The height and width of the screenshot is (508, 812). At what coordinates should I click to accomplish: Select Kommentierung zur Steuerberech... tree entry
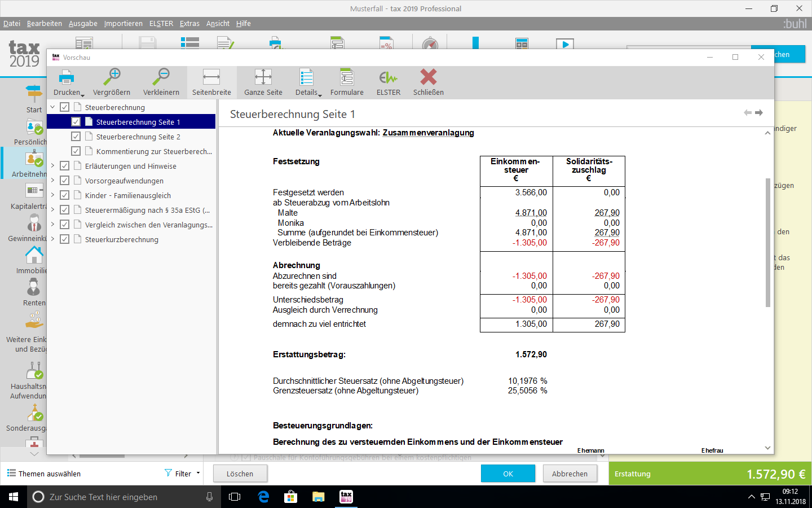coord(154,151)
